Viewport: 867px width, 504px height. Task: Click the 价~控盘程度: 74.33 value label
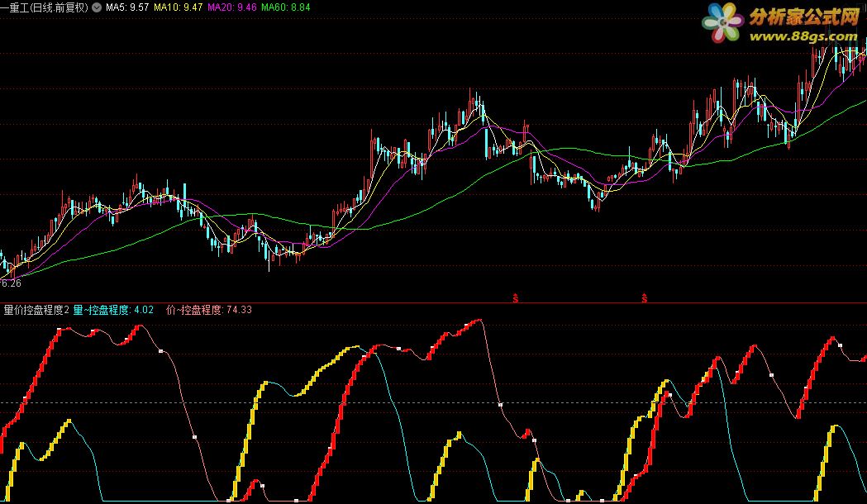209,310
